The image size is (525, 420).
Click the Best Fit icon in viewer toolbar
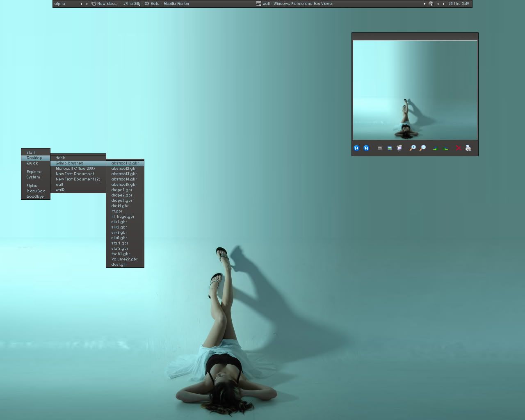click(x=380, y=148)
